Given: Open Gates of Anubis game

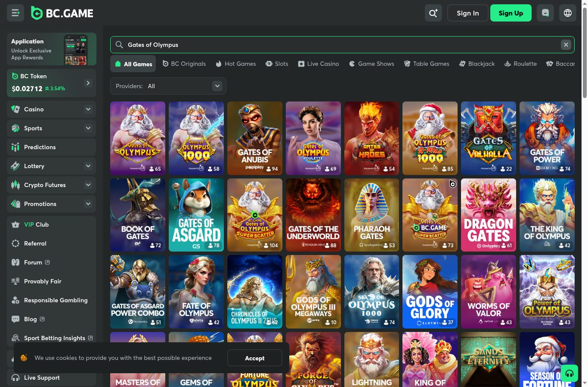Looking at the screenshot, I should tap(255, 138).
